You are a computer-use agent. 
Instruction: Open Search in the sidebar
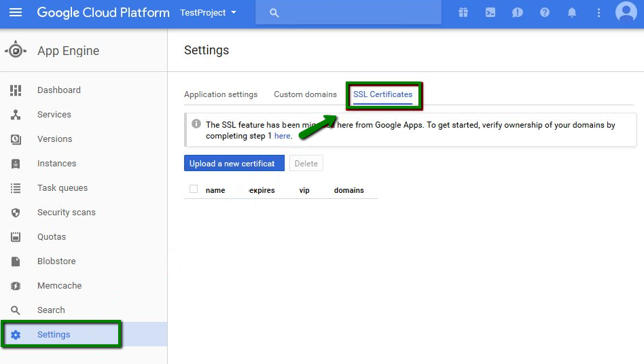51,310
